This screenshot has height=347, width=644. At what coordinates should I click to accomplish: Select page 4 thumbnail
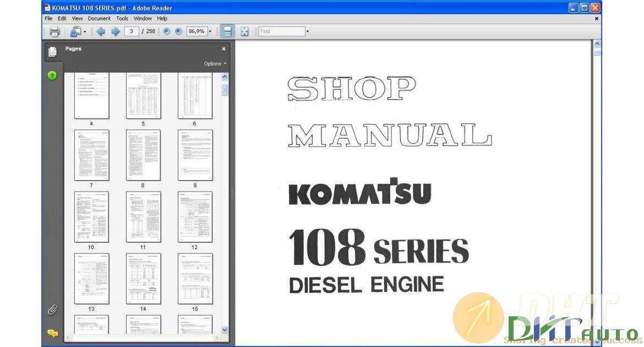coord(91,96)
